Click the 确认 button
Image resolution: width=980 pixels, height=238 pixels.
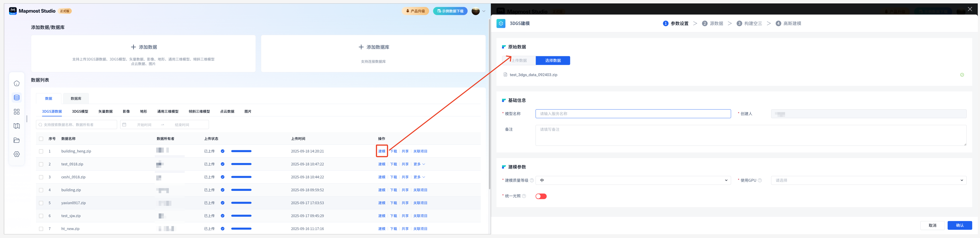pos(959,226)
